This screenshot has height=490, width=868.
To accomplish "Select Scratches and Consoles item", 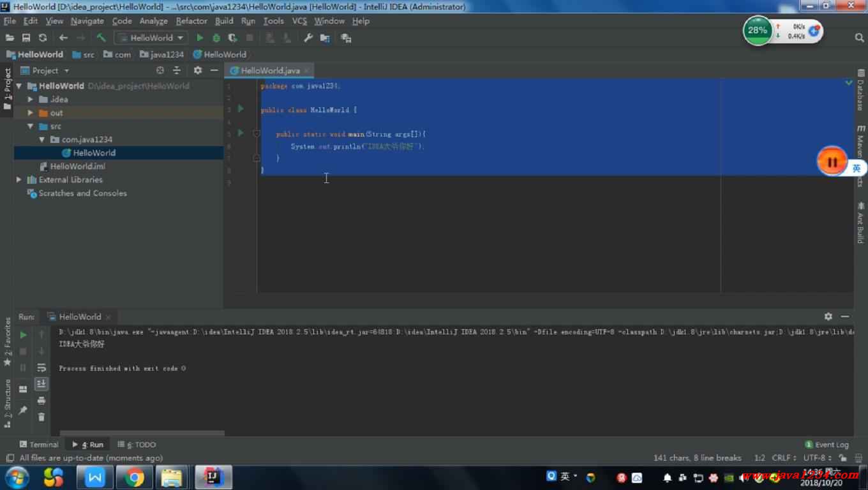I will 82,193.
